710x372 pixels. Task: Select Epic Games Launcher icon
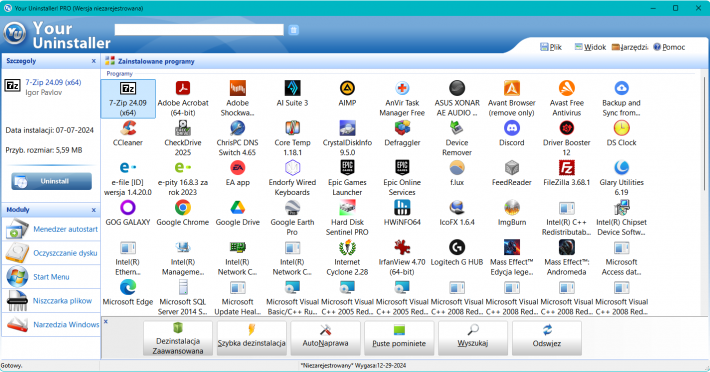[x=347, y=168]
